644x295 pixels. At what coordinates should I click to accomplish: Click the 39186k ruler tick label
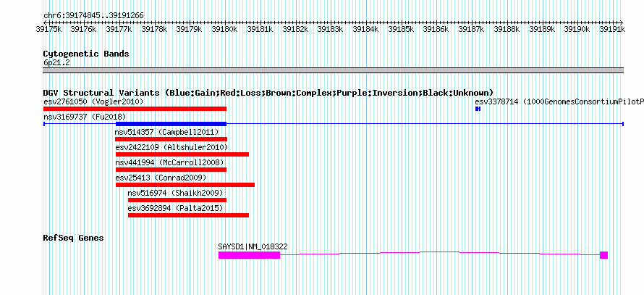pyautogui.click(x=436, y=29)
